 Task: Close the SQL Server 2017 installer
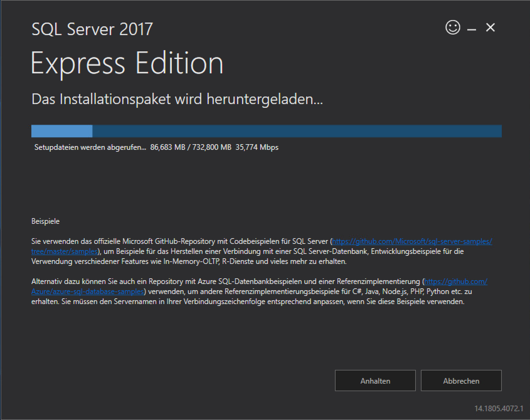coord(490,28)
